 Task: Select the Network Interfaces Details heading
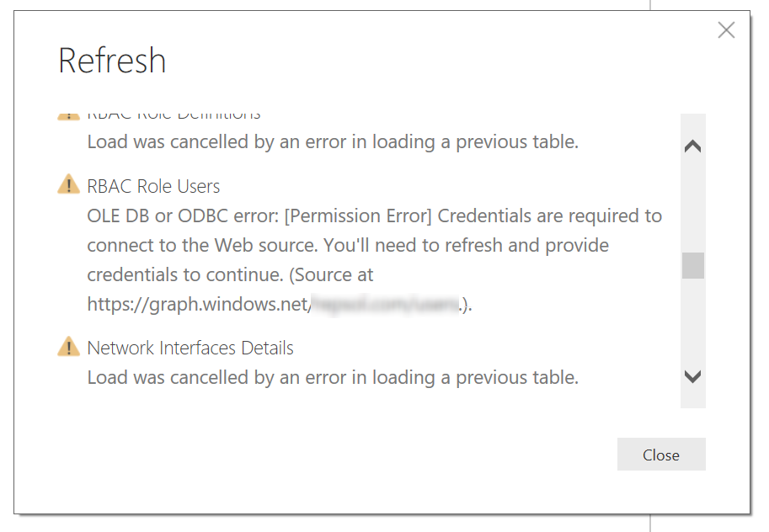pyautogui.click(x=190, y=348)
